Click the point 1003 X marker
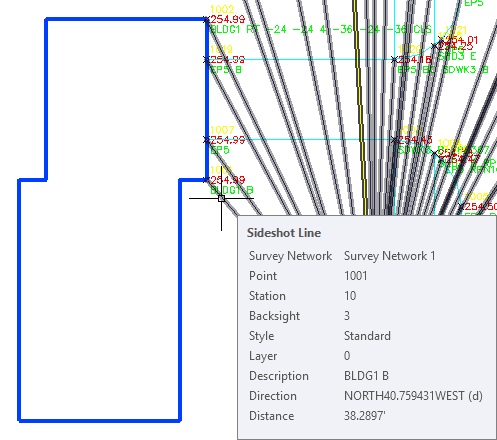Image resolution: width=497 pixels, height=440 pixels. (x=394, y=140)
